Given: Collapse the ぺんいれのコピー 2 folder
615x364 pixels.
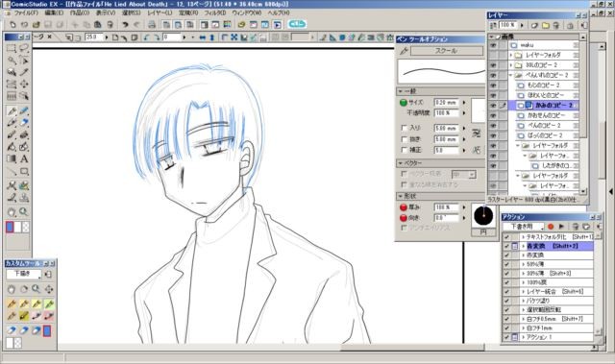Looking at the screenshot, I should pos(510,75).
